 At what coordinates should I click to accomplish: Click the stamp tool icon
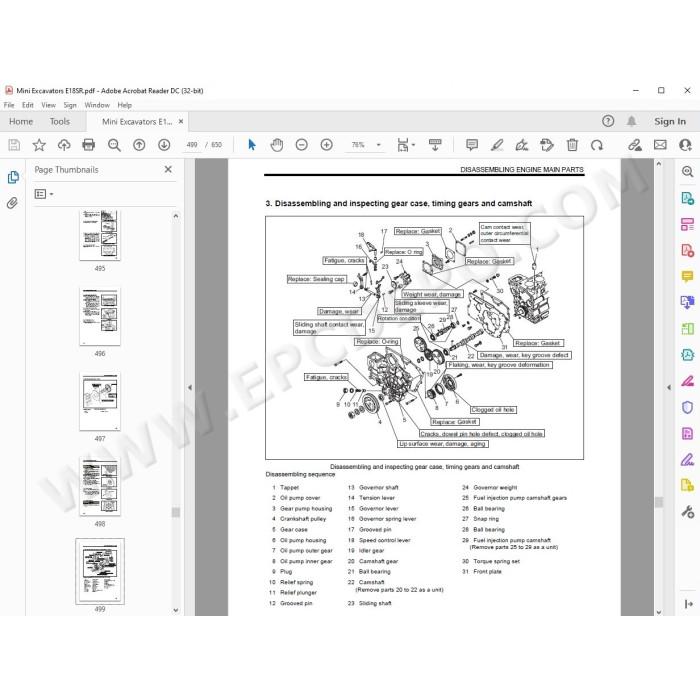pyautogui.click(x=547, y=145)
